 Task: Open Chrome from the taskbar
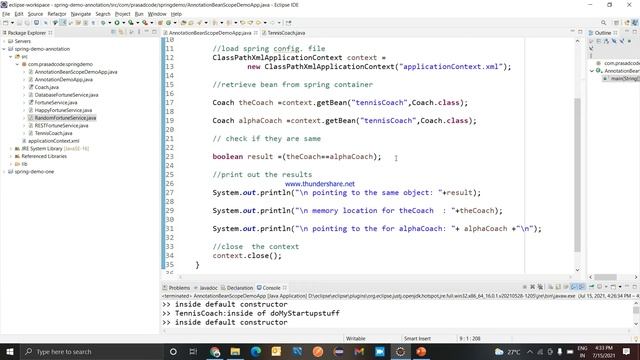215,351
